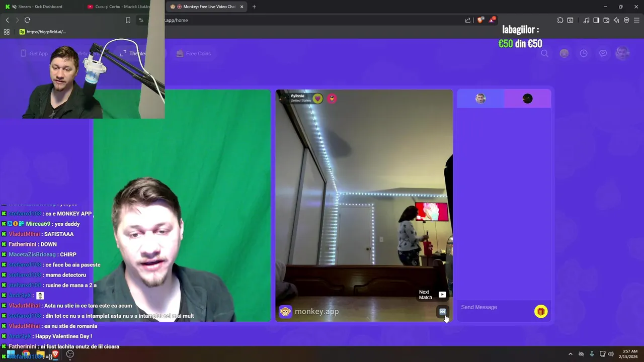Close the Monkey video chat tab
Viewport: 644px width, 362px height.
(x=242, y=7)
